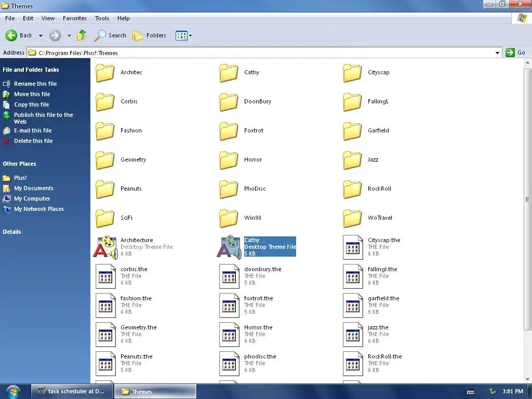Select the FallingL folder icon
Image resolution: width=532 pixels, height=399 pixels.
[352, 102]
